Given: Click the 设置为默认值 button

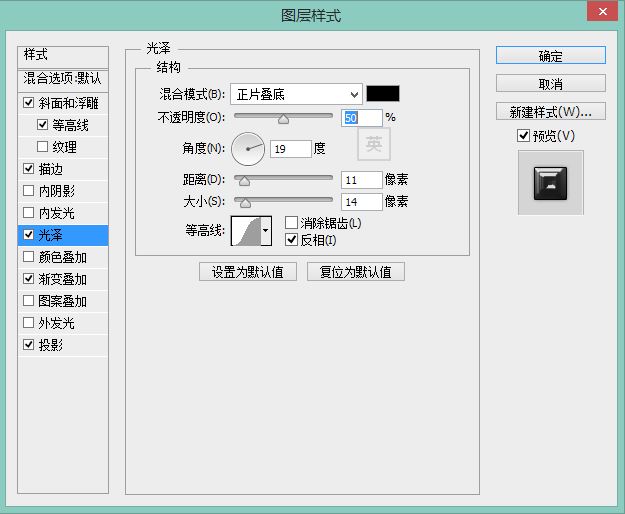Looking at the screenshot, I should (248, 272).
